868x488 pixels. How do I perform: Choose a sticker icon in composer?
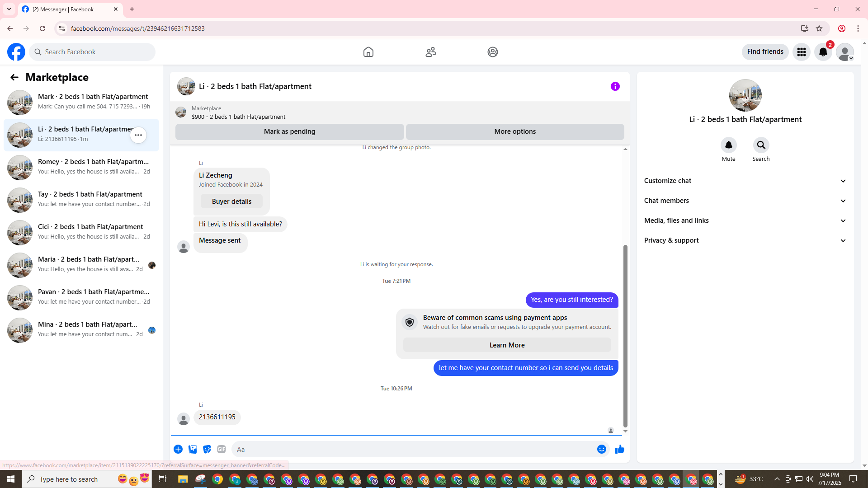(x=207, y=449)
